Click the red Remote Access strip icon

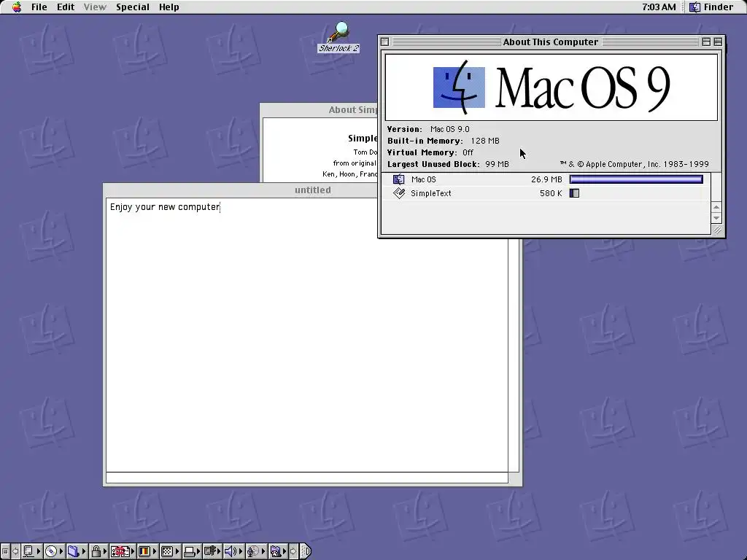point(120,551)
